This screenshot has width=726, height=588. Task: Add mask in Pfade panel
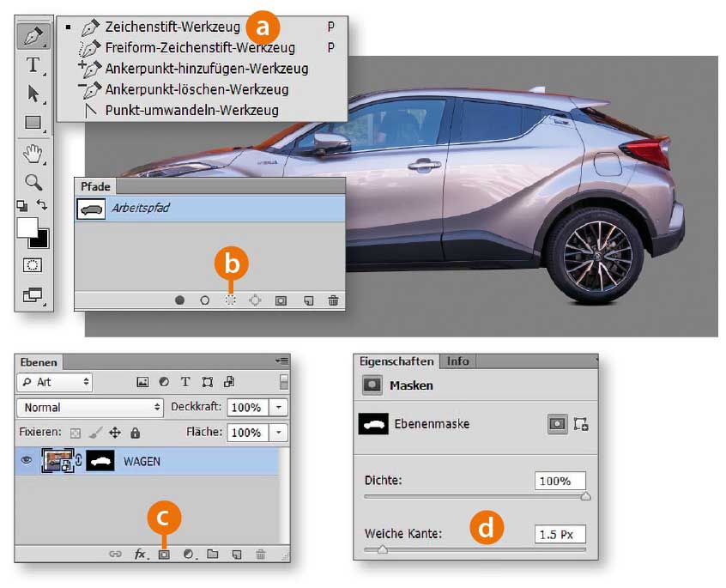point(281,300)
